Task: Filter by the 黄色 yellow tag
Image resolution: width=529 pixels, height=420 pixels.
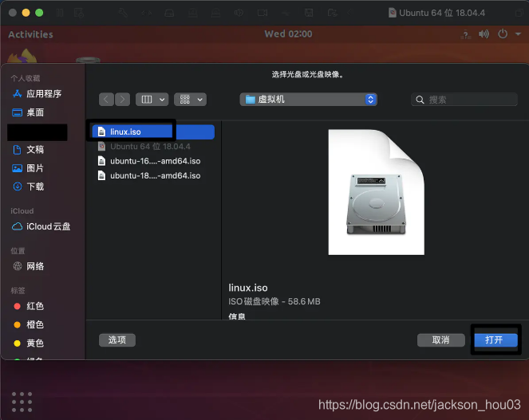Action: [29, 343]
